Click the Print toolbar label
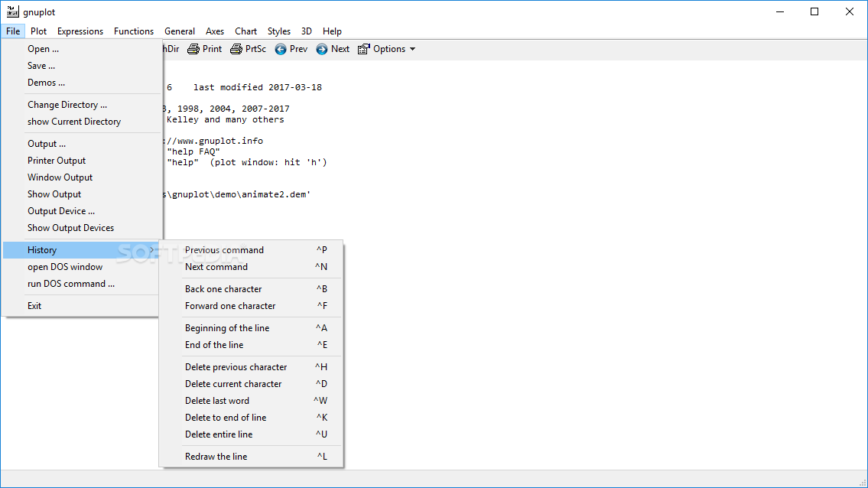Viewport: 868px width, 488px height. pyautogui.click(x=212, y=49)
